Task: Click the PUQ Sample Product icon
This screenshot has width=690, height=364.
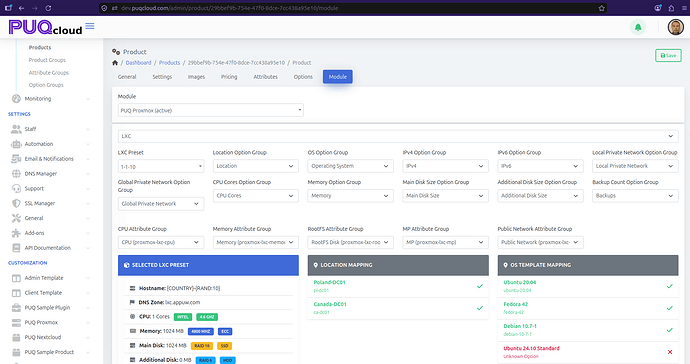Action: pyautogui.click(x=16, y=352)
